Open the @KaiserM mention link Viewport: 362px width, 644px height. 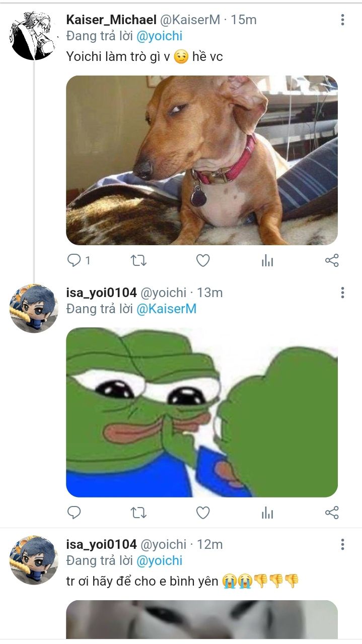[x=166, y=309]
